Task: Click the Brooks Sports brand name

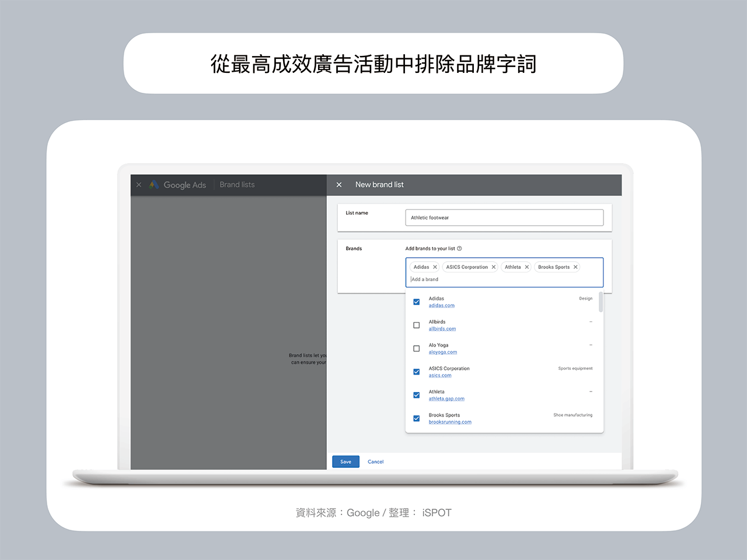Action: pyautogui.click(x=444, y=415)
